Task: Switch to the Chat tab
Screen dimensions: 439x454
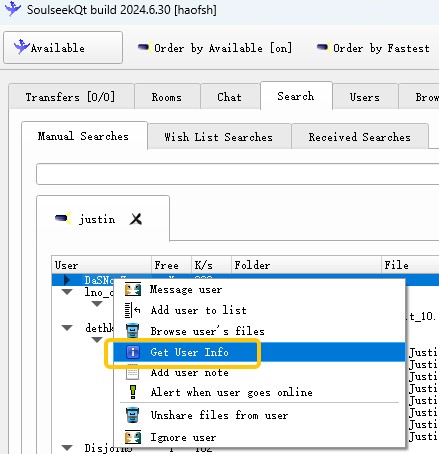Action: [x=229, y=97]
